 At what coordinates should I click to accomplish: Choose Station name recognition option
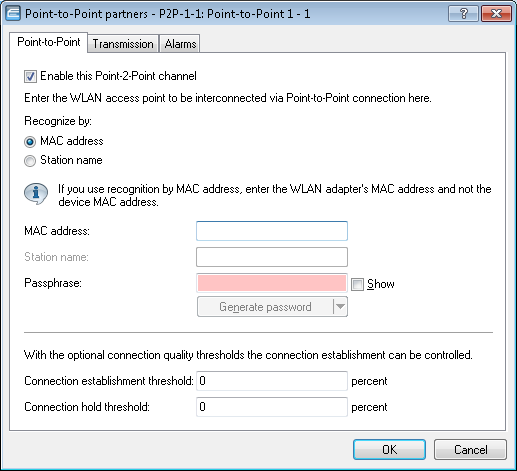30,161
